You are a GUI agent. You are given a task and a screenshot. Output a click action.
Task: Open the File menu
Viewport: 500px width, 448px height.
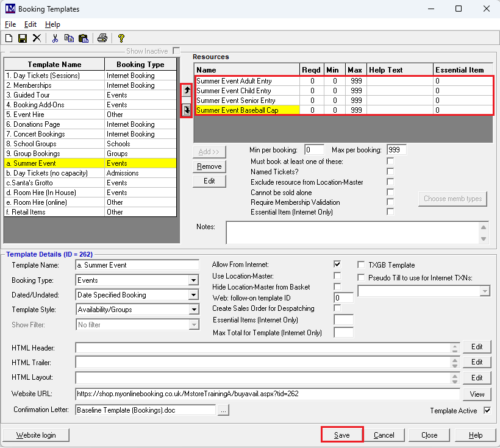10,24
